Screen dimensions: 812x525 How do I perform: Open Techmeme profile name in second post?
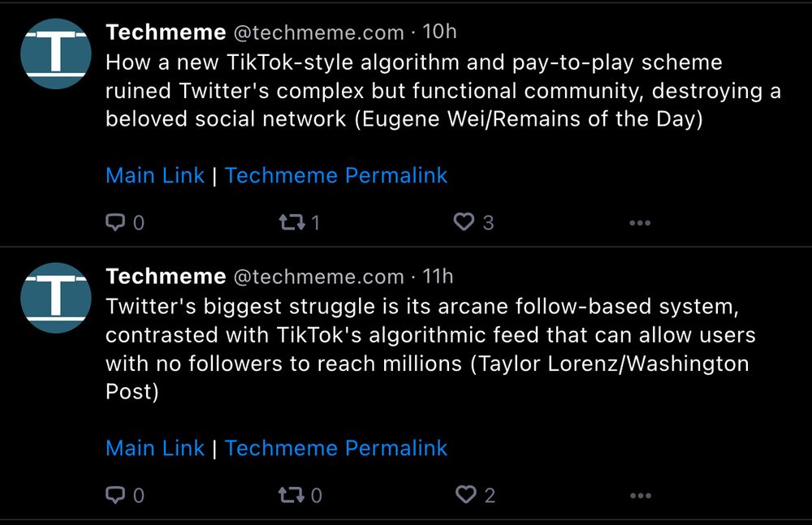pos(166,277)
